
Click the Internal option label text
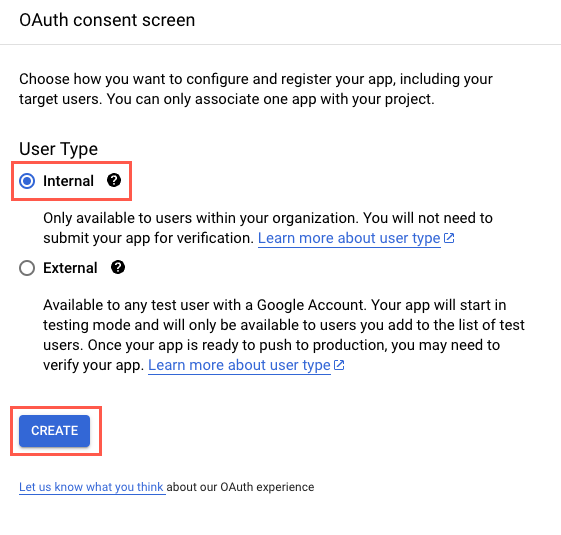(68, 181)
